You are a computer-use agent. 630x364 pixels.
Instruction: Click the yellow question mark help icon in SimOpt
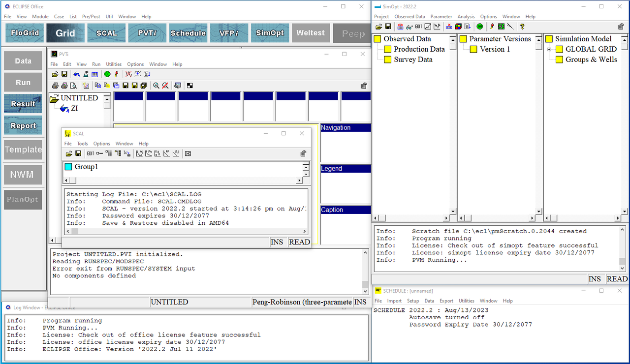(522, 26)
